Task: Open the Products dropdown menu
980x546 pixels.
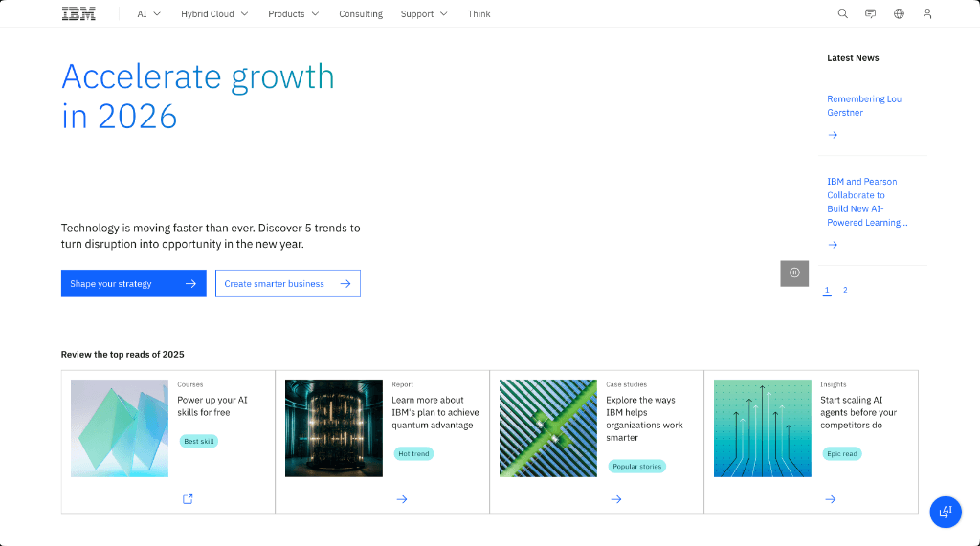Action: tap(294, 13)
